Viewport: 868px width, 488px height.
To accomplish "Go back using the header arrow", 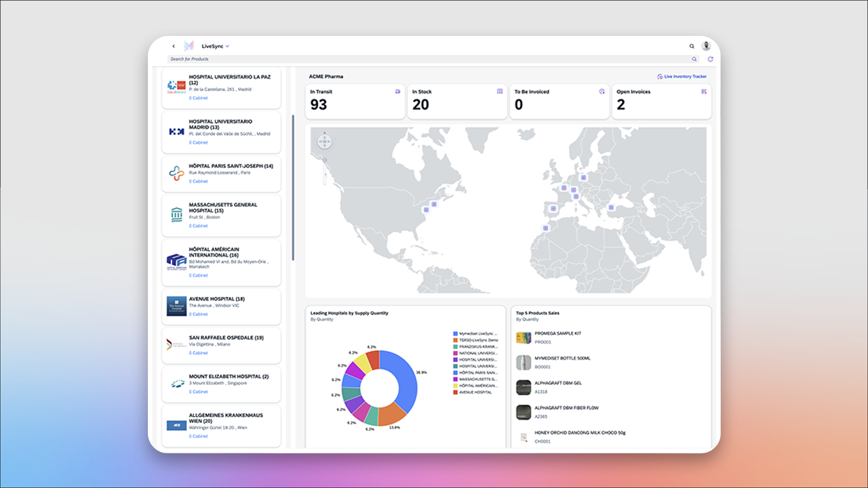I will pyautogui.click(x=174, y=46).
